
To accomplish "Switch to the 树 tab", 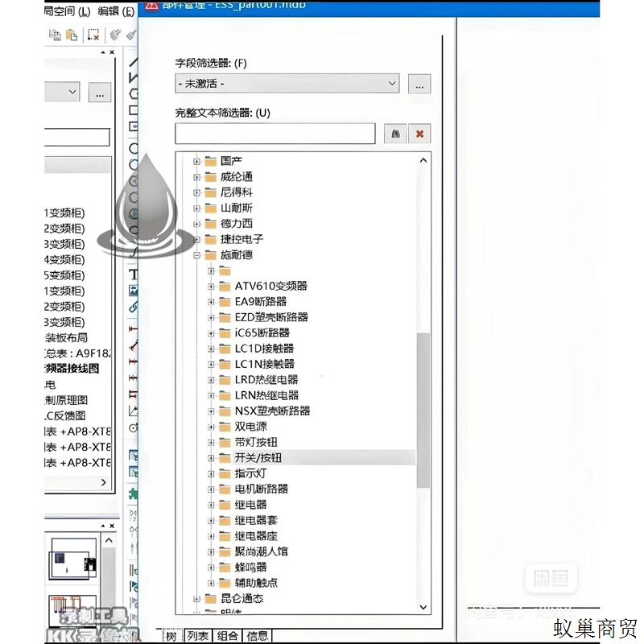I will pyautogui.click(x=171, y=636).
